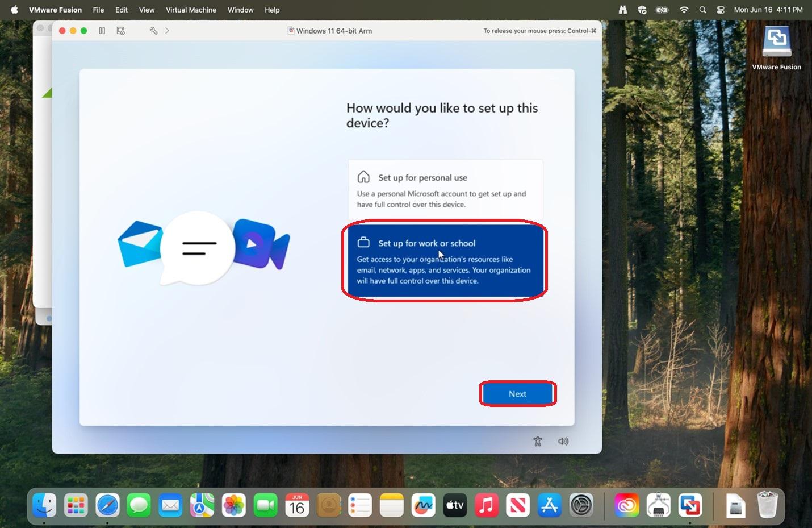The width and height of the screenshot is (812, 528).
Task: Open the Edit menu
Action: (x=122, y=10)
